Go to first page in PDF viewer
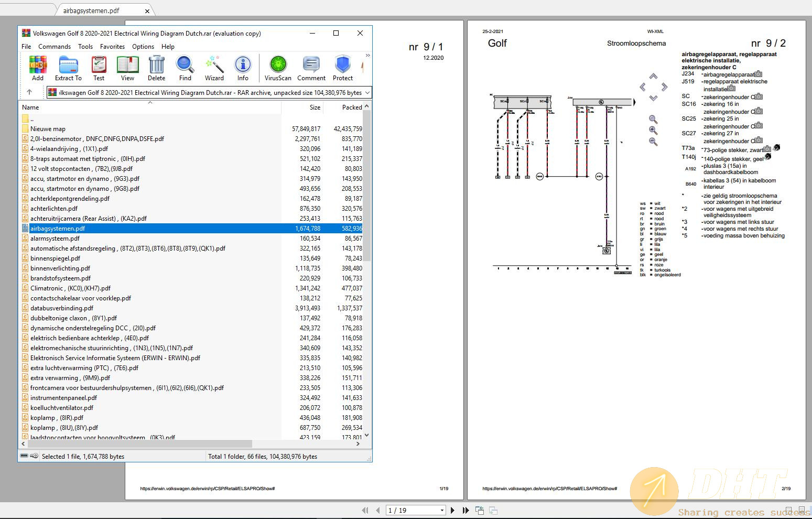The width and height of the screenshot is (812, 519). [365, 510]
